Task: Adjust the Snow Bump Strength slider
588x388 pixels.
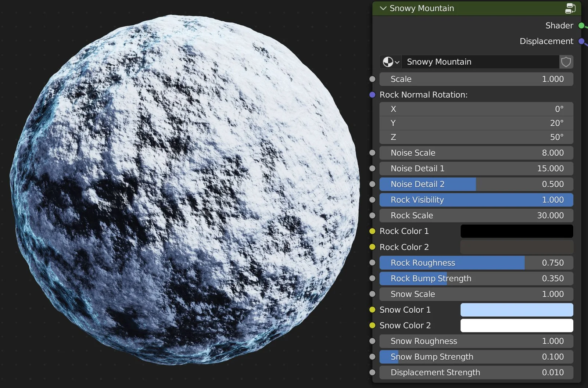Action: [476, 356]
